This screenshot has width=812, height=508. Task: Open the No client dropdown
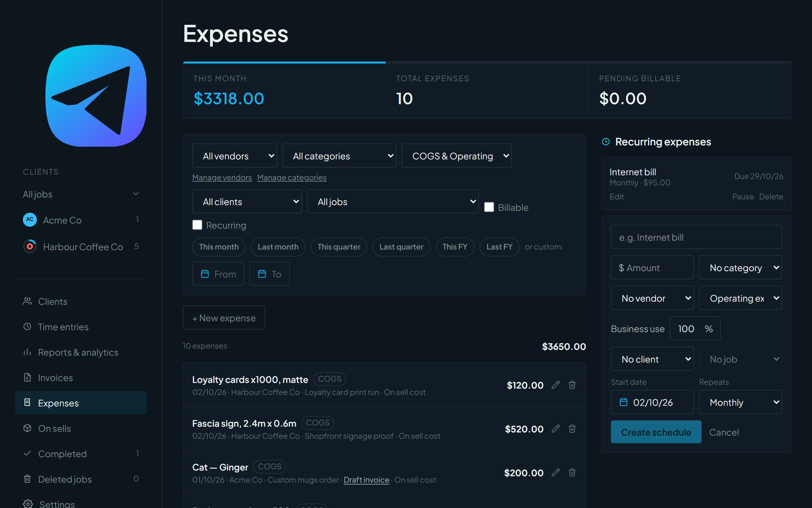pos(652,359)
